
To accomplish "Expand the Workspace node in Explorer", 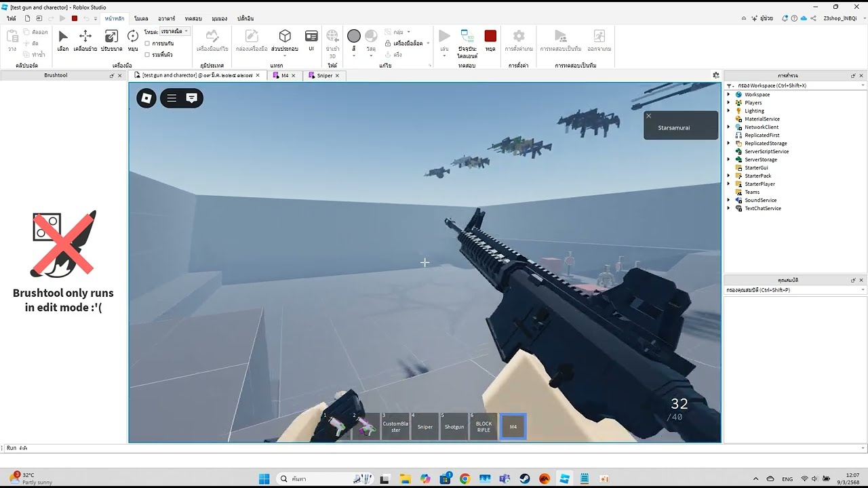I will point(729,95).
